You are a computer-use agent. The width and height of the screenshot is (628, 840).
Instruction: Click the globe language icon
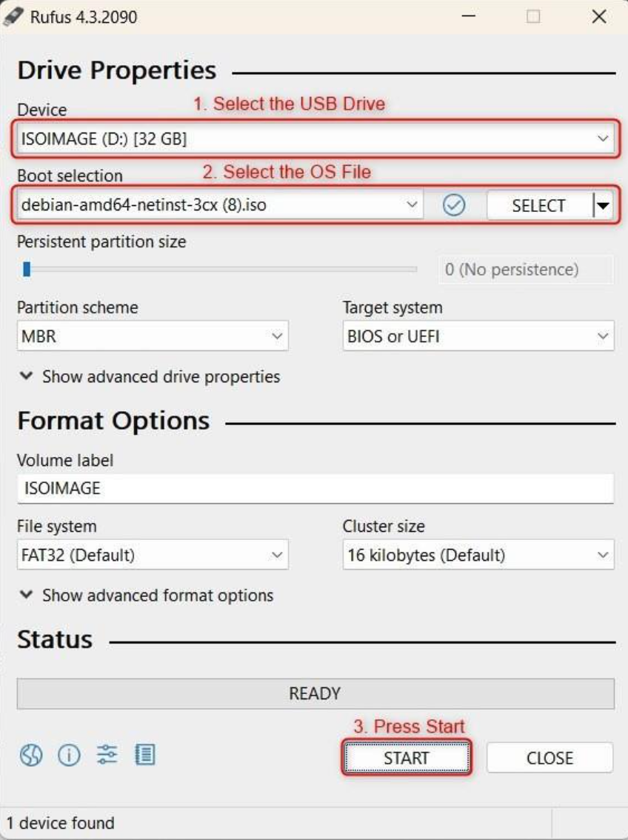click(x=30, y=756)
